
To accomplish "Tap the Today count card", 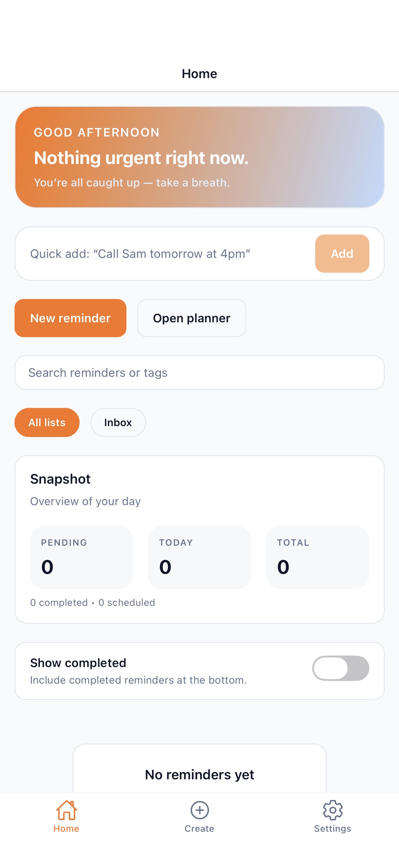I will point(199,557).
